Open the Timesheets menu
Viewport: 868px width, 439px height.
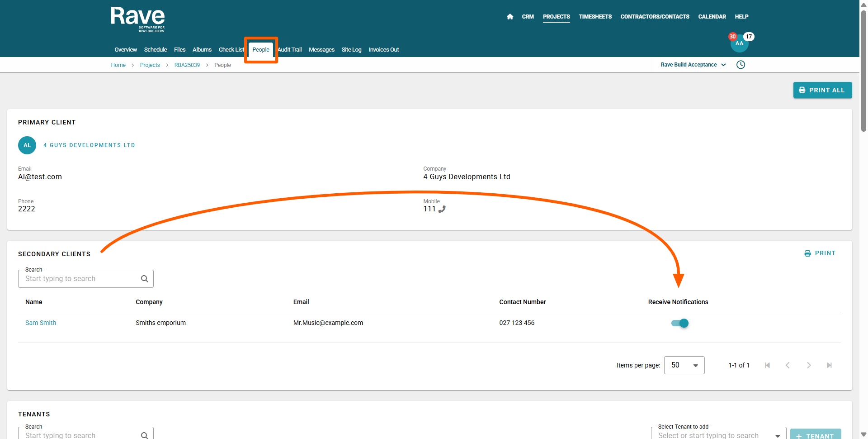pyautogui.click(x=595, y=17)
